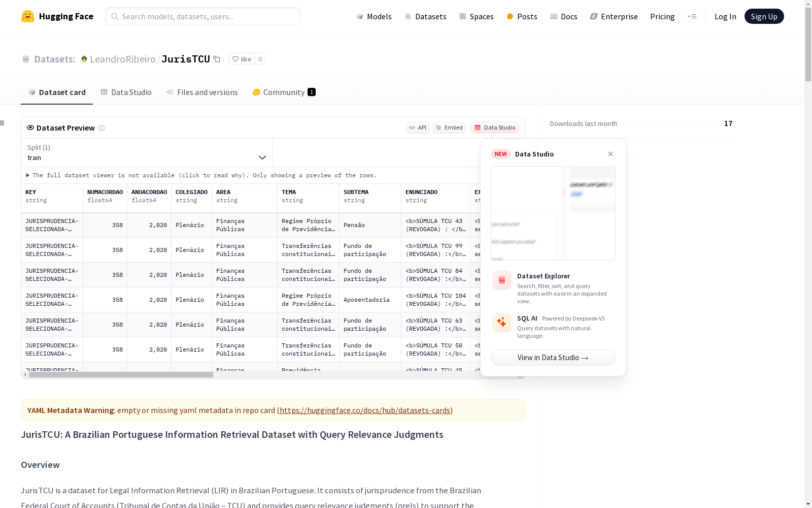Open JurisTCU dataset title link
Viewport: 812px width, 508px height.
coord(186,59)
